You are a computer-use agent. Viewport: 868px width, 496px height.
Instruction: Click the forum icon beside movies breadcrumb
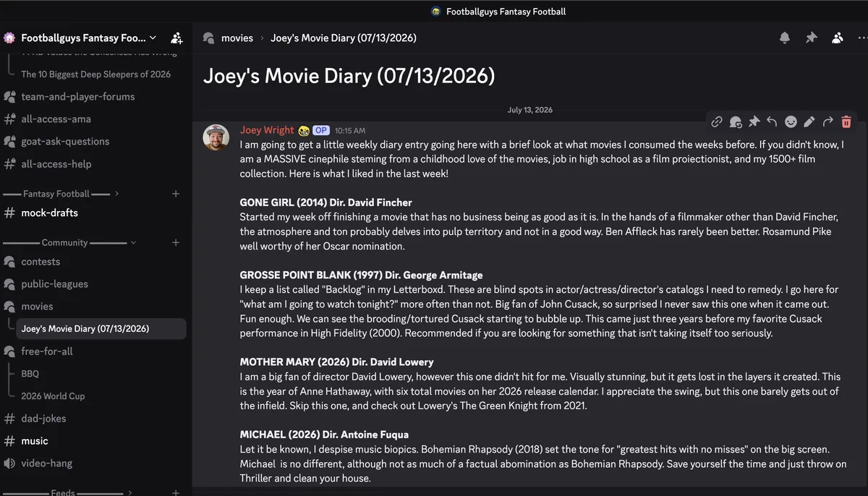(209, 38)
